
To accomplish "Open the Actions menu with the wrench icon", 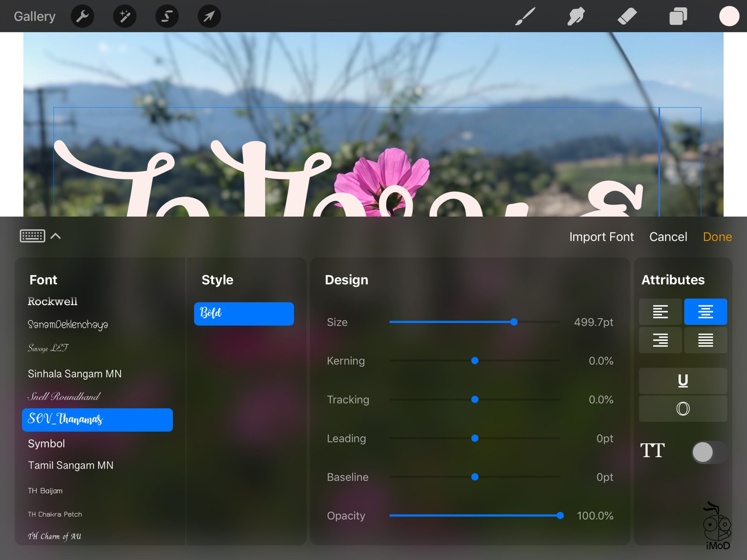I will click(x=82, y=16).
